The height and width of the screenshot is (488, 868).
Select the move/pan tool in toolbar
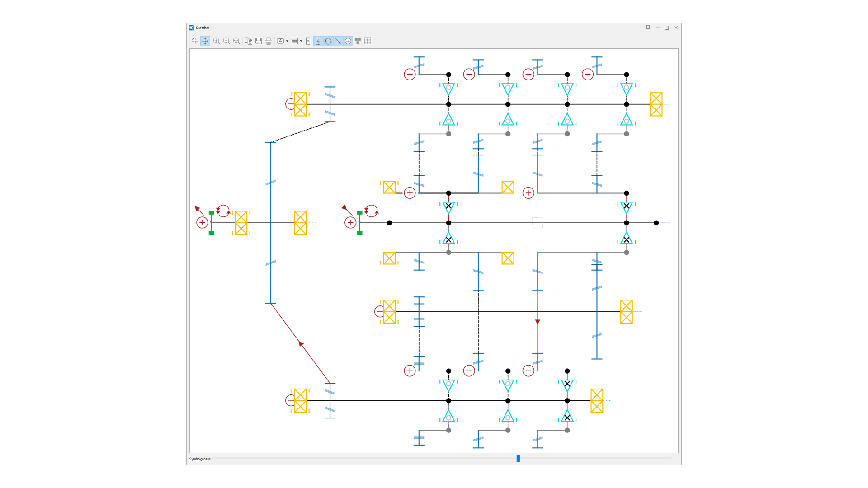205,41
